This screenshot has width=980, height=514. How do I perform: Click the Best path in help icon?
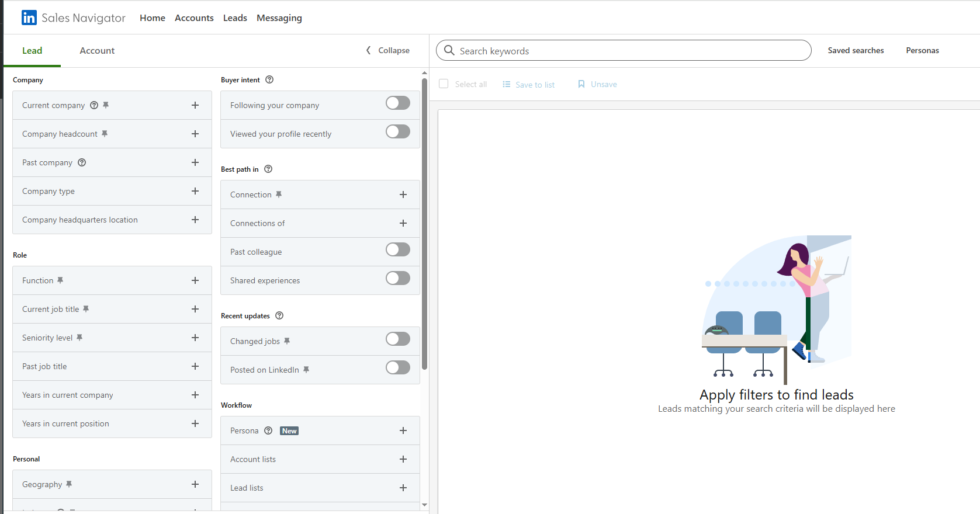(268, 169)
